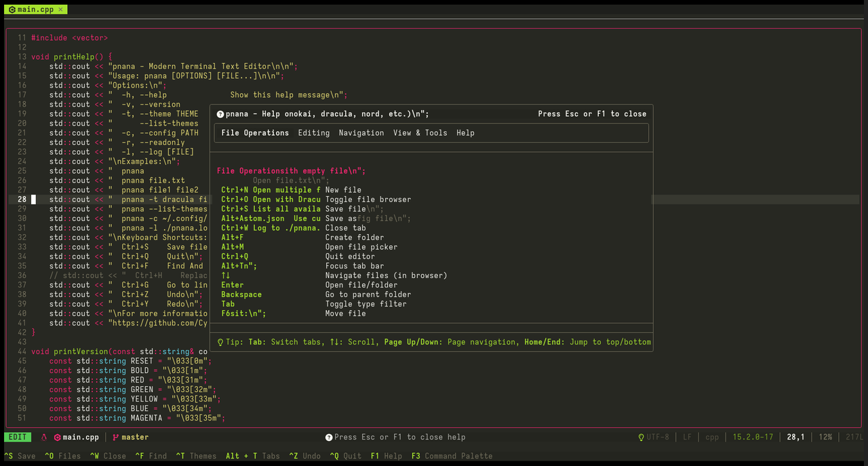Click the cpp language entry in the status bar
Image resolution: width=868 pixels, height=466 pixels.
click(x=712, y=438)
